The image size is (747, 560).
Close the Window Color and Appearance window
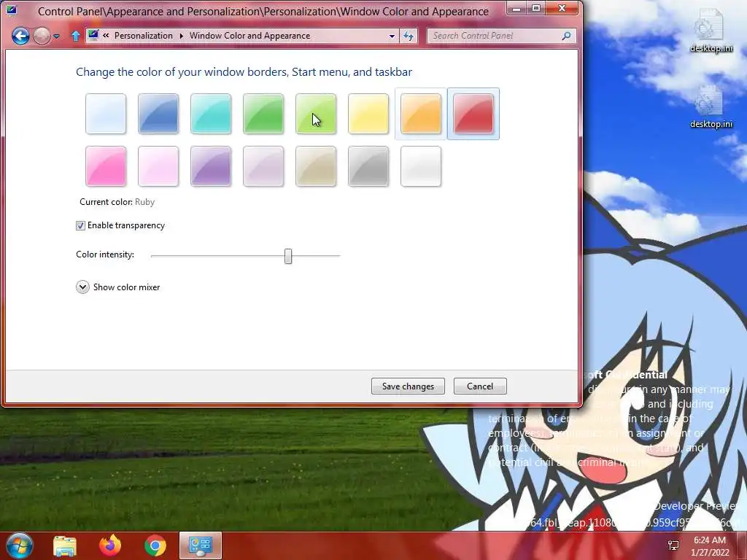point(562,8)
